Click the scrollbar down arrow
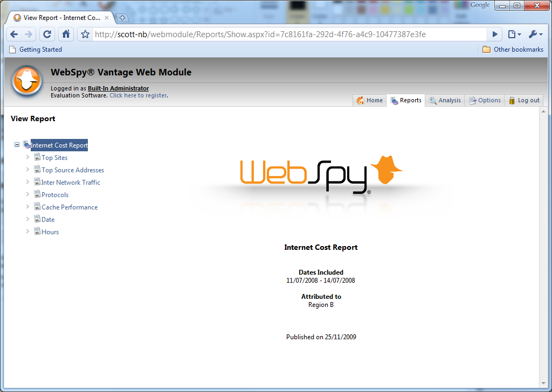Image resolution: width=552 pixels, height=392 pixels. pyautogui.click(x=543, y=383)
